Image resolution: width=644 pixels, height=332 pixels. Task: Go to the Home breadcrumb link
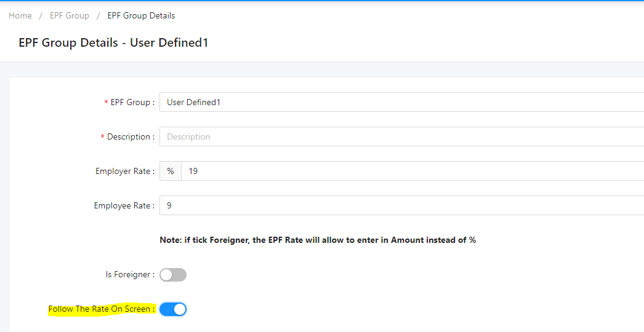pos(20,15)
